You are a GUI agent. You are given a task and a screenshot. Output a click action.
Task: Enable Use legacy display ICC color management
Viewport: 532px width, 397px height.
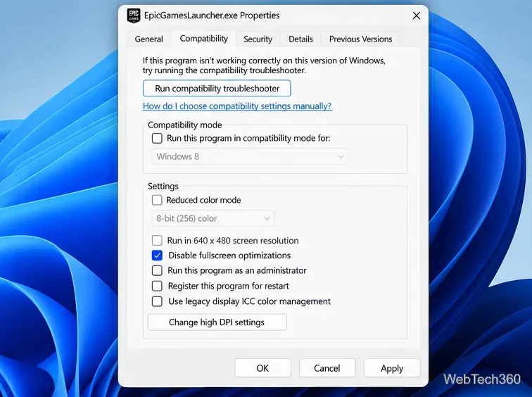click(157, 301)
